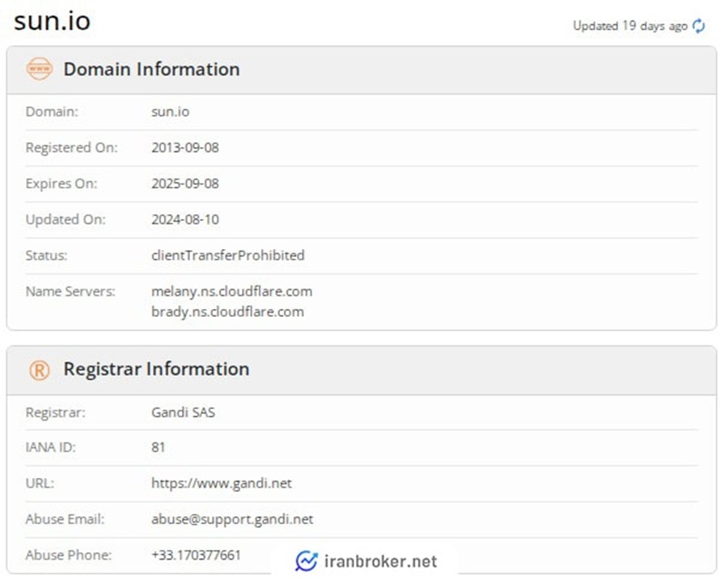Click the 'IANA ID:' label

point(50,447)
